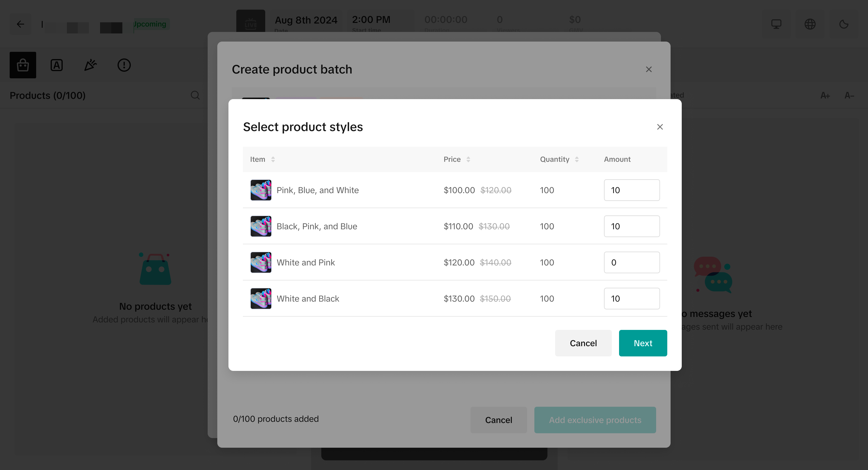Open the party popper promotions icon
Viewport: 868px width, 470px height.
90,65
